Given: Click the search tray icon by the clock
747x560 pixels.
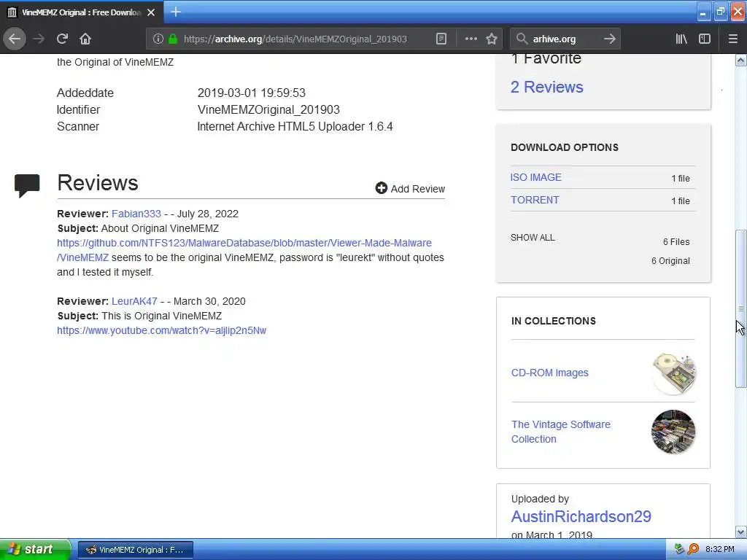Looking at the screenshot, I should click(x=694, y=549).
